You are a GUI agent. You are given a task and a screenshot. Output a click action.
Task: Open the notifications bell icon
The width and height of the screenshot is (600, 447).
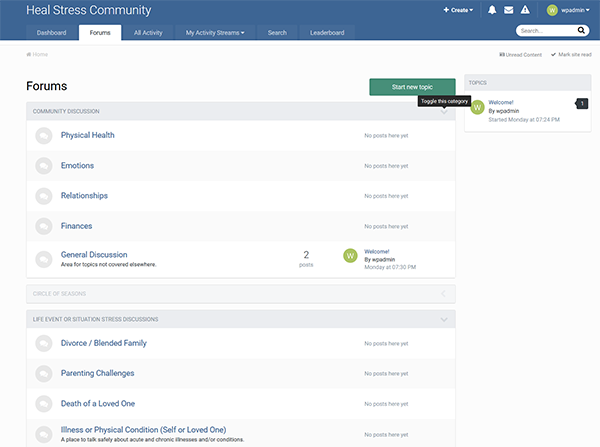pos(492,10)
